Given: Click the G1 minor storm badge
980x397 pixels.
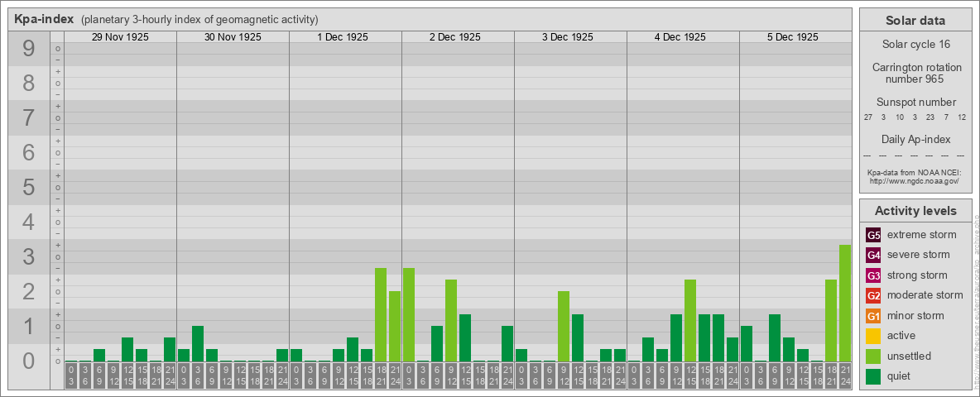Looking at the screenshot, I should (x=873, y=316).
